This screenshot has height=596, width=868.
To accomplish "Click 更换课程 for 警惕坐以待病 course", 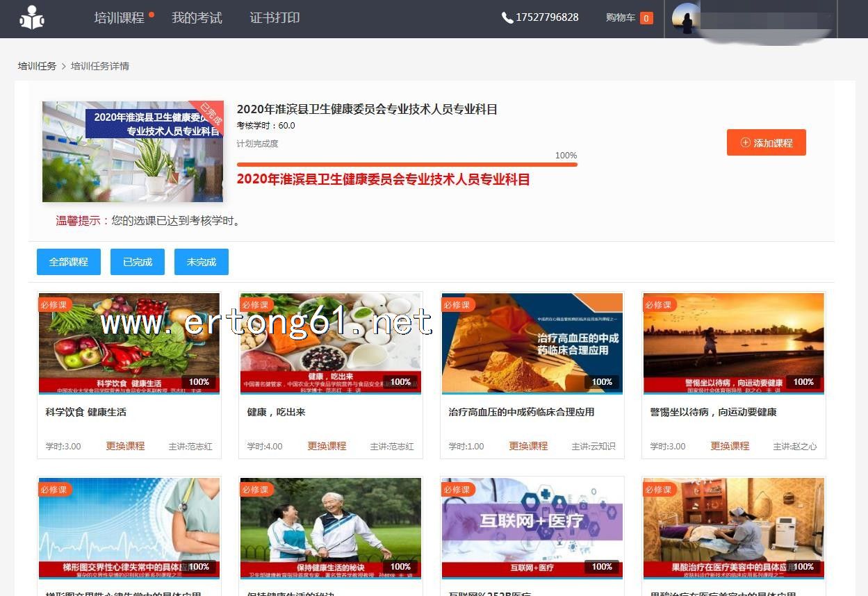I will tap(730, 446).
